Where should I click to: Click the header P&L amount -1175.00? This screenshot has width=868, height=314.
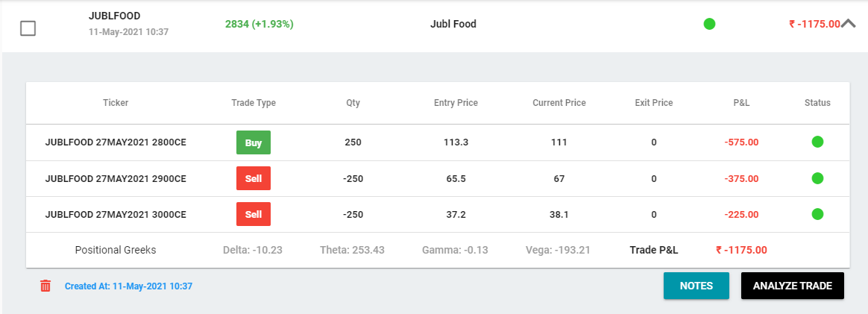(x=814, y=25)
